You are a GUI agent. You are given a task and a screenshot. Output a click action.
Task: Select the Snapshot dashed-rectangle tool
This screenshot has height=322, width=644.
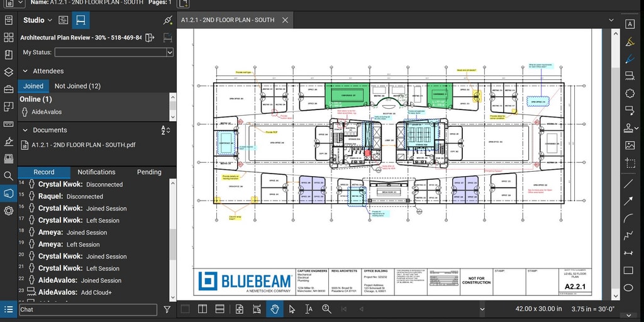[630, 163]
